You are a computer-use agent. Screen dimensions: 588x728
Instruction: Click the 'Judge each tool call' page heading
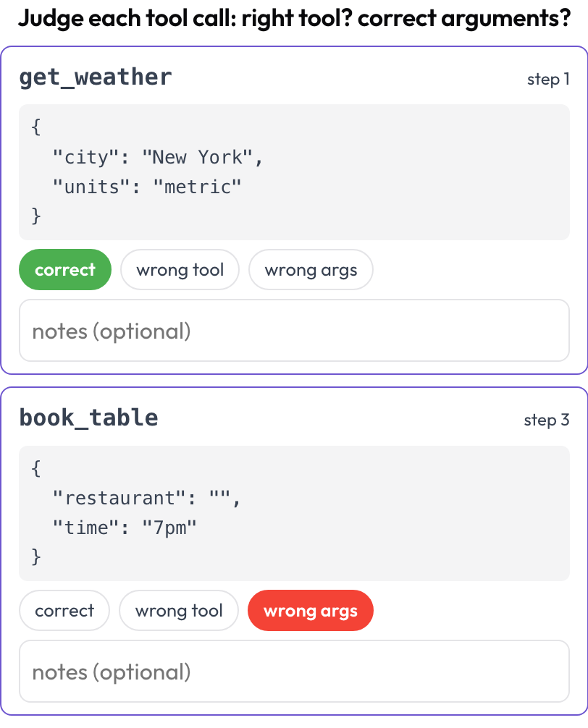(x=294, y=19)
